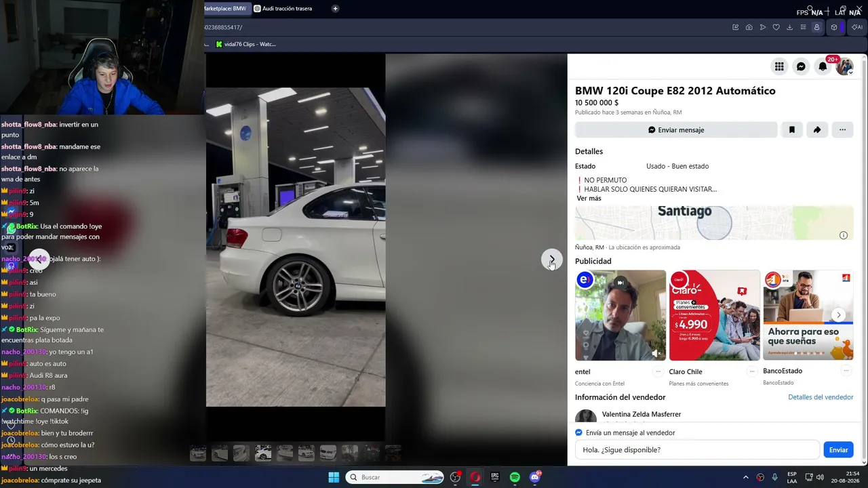The image size is (868, 488).
Task: Switch keyboard language ESP LAA
Action: tap(792, 477)
